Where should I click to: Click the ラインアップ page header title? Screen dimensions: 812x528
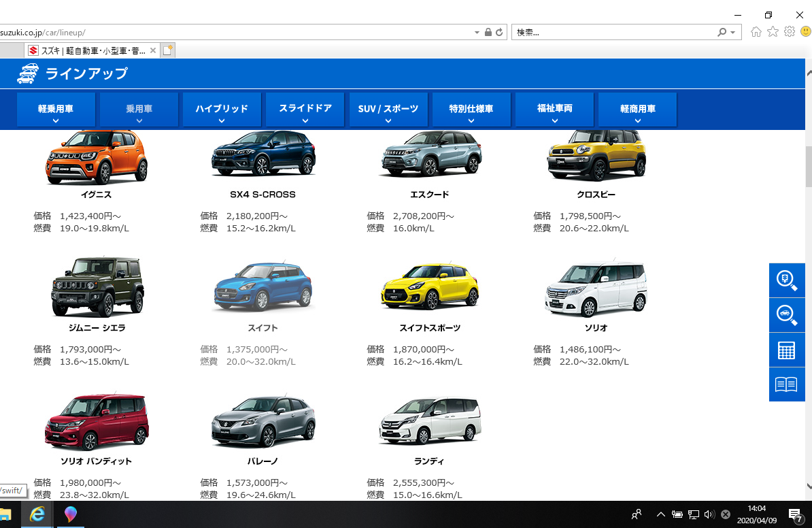(x=86, y=73)
